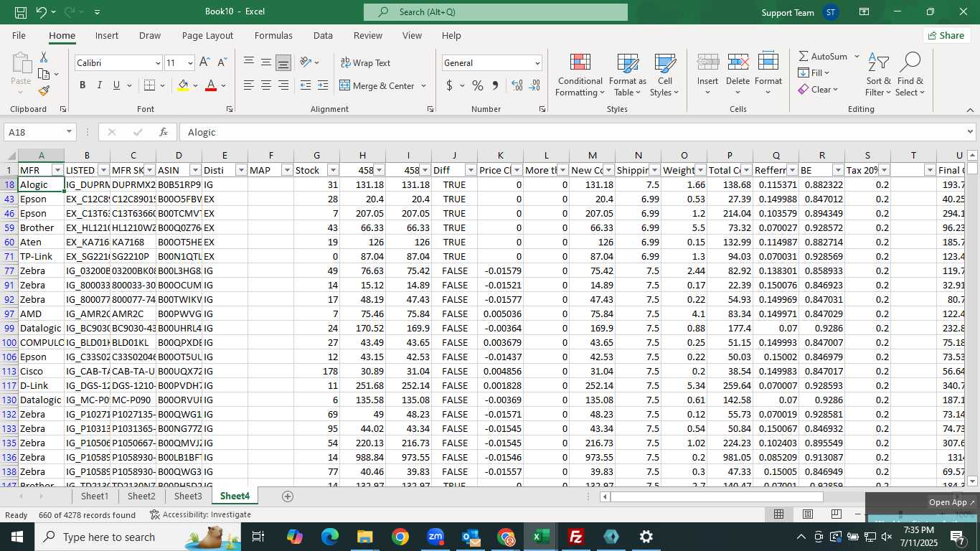Toggle Align Left
The height and width of the screenshot is (551, 980).
[x=248, y=85]
